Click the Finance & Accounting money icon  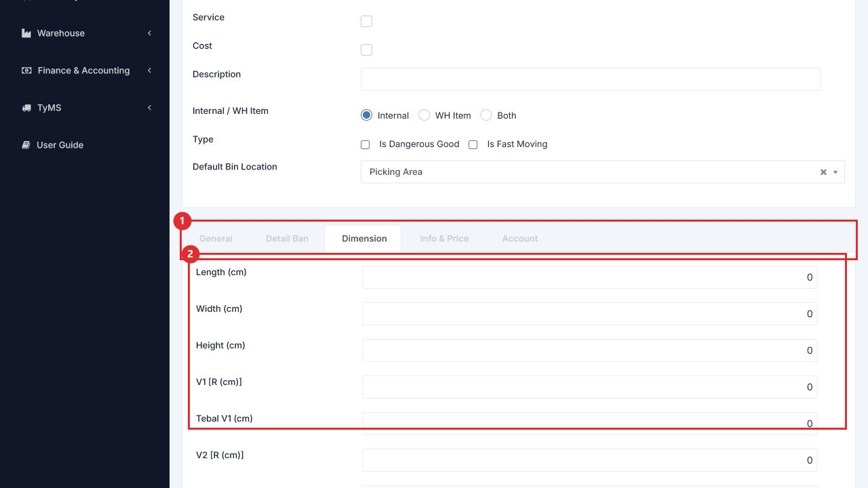26,70
